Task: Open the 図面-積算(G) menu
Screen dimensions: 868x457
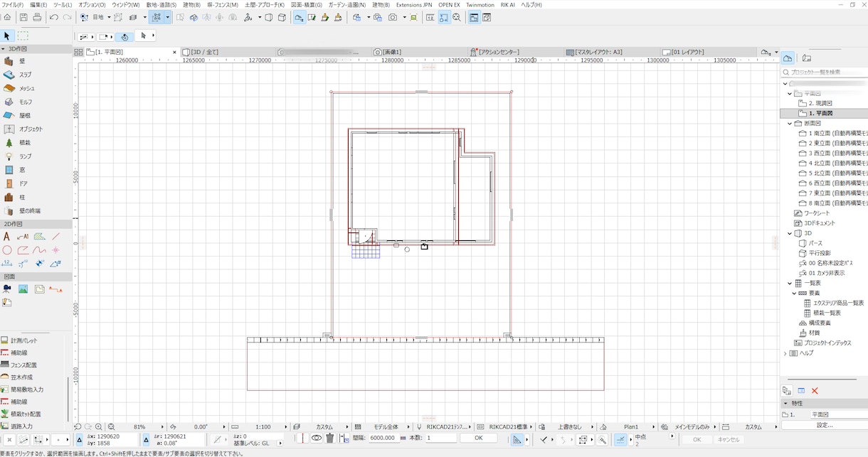Action: pyautogui.click(x=307, y=4)
